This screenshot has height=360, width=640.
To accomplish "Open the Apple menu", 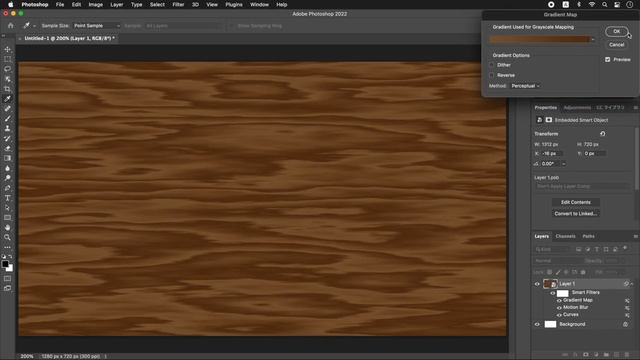I will [x=11, y=4].
